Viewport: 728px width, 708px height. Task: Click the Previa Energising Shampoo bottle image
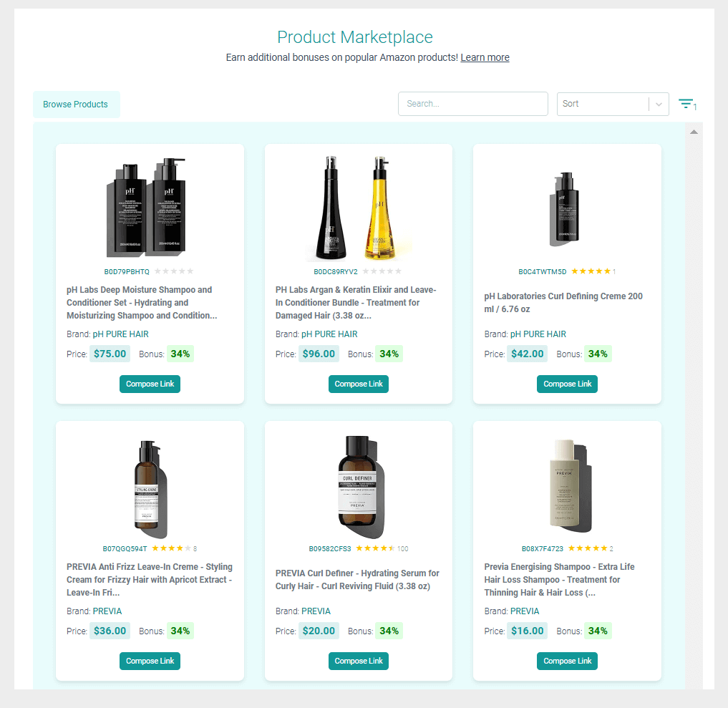coord(571,486)
